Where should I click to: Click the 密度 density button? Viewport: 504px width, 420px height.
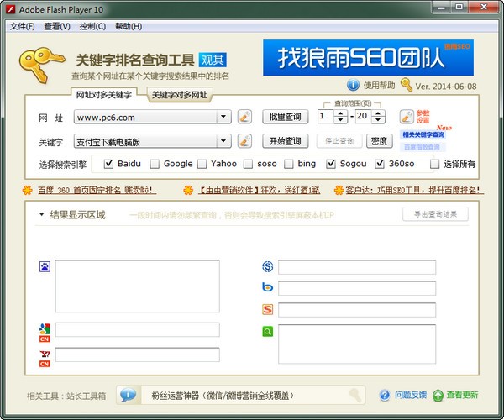coord(380,141)
